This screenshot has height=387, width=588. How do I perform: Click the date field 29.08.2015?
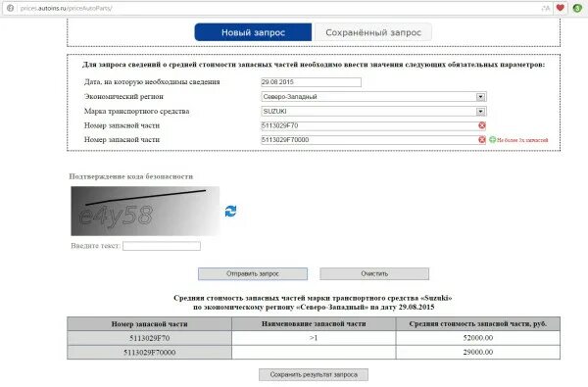coord(311,82)
